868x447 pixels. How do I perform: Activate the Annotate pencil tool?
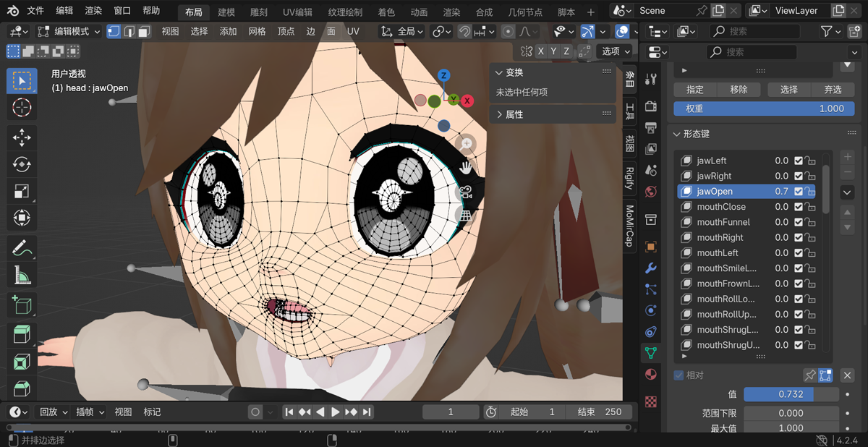point(22,248)
